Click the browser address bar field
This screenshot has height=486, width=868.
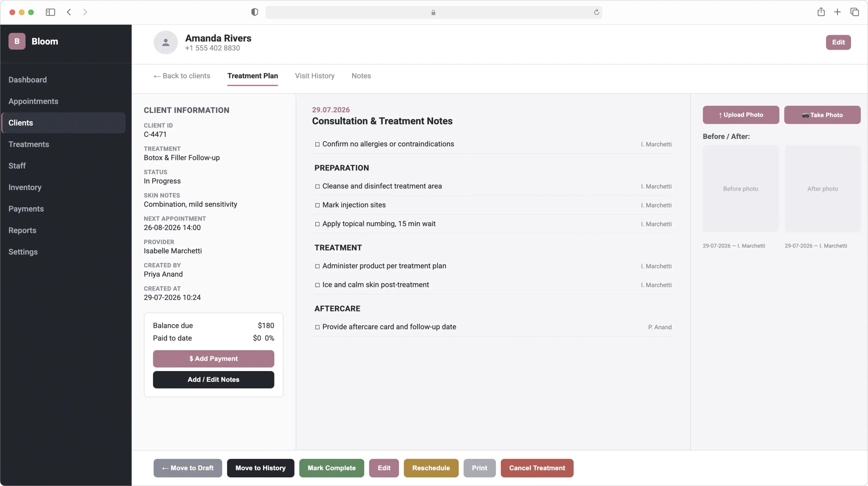click(x=434, y=13)
